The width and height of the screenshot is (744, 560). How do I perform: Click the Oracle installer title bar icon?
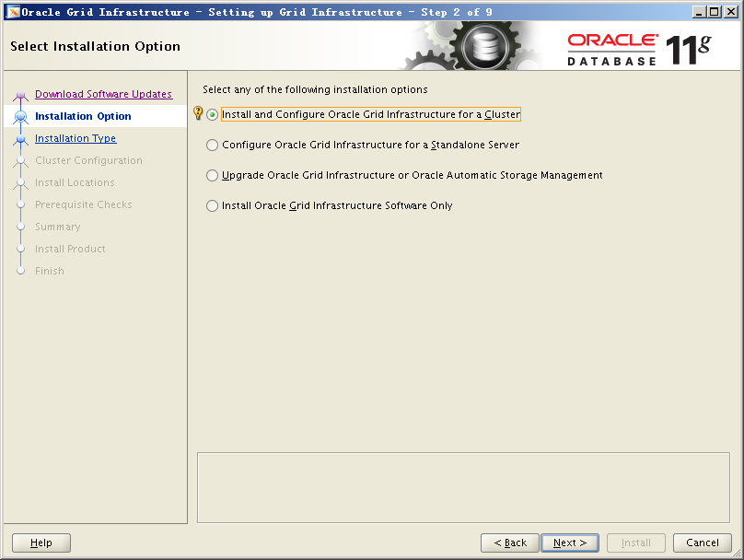coord(13,12)
